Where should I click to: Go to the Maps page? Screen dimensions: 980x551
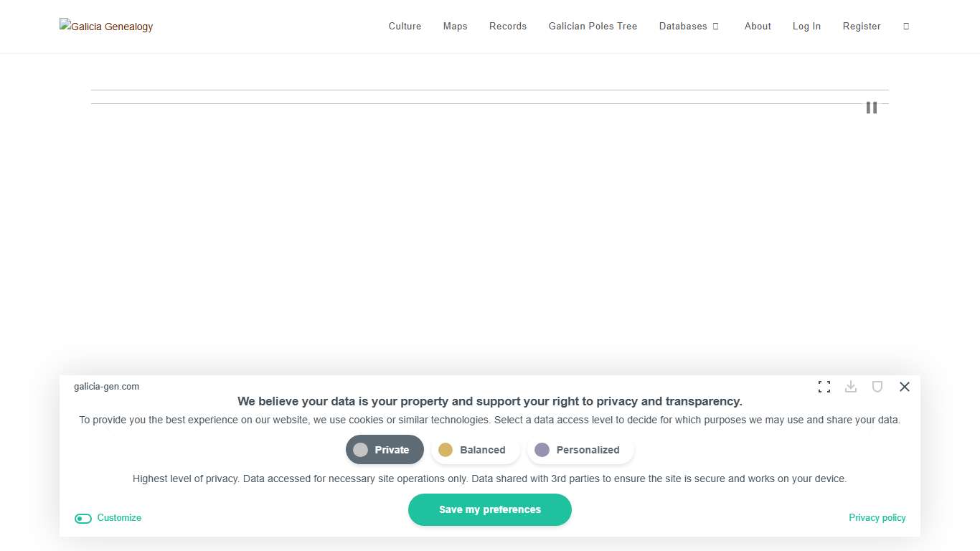455,27
